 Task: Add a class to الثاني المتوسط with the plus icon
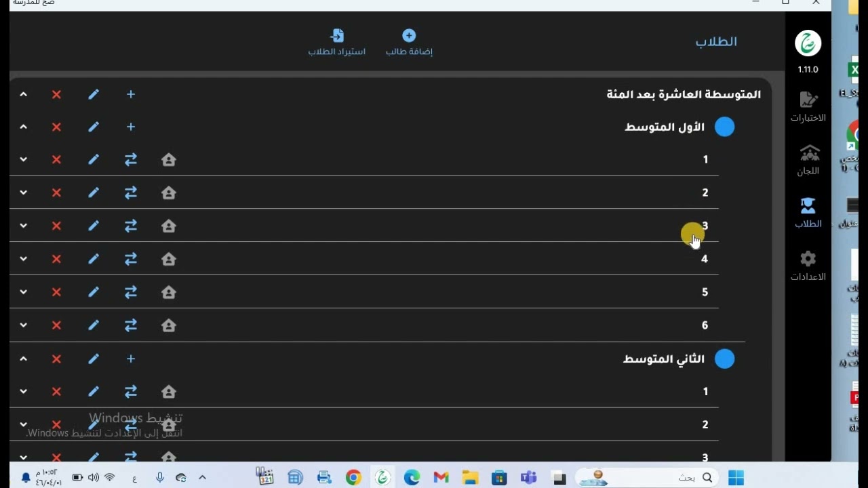pos(131,359)
